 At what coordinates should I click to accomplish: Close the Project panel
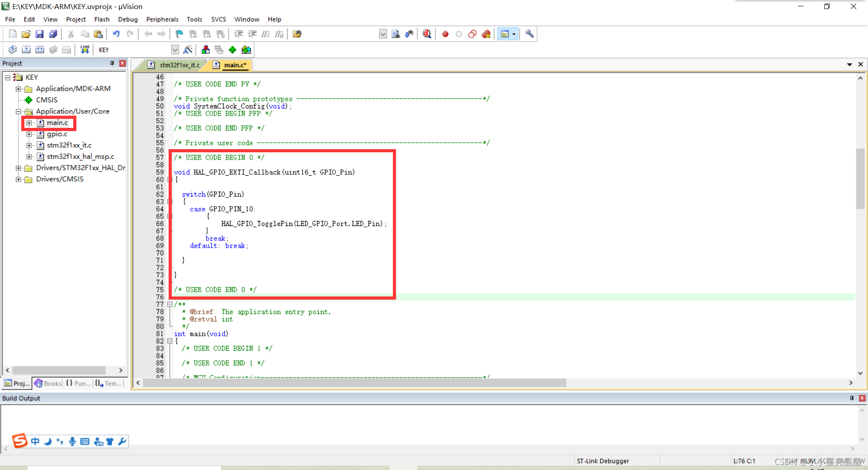pyautogui.click(x=123, y=64)
